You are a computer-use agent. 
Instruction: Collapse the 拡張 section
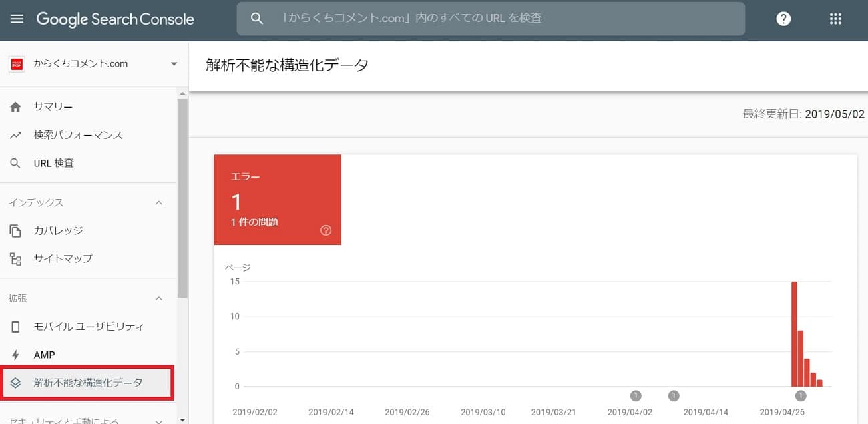(x=158, y=298)
